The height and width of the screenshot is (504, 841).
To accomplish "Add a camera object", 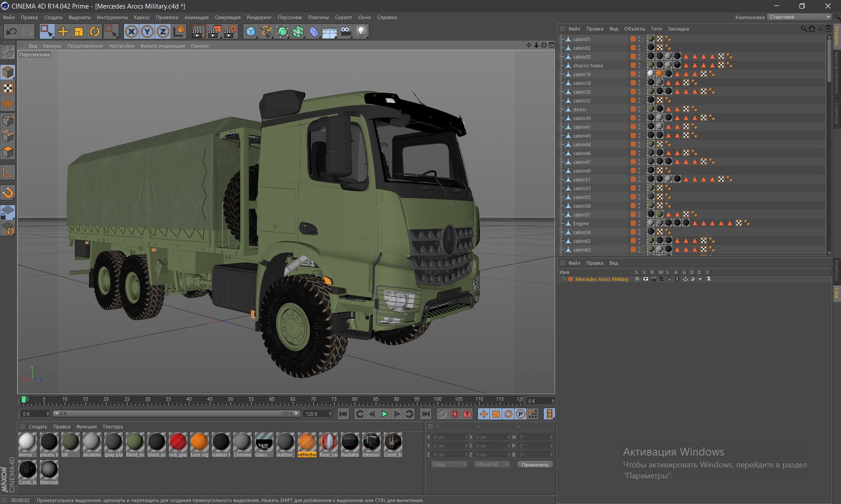I will pos(346,32).
